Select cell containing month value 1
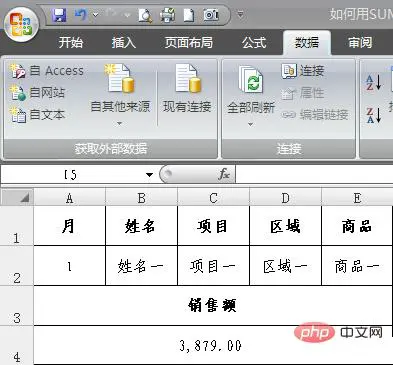Screen dimensions: 393x365 [x=69, y=266]
